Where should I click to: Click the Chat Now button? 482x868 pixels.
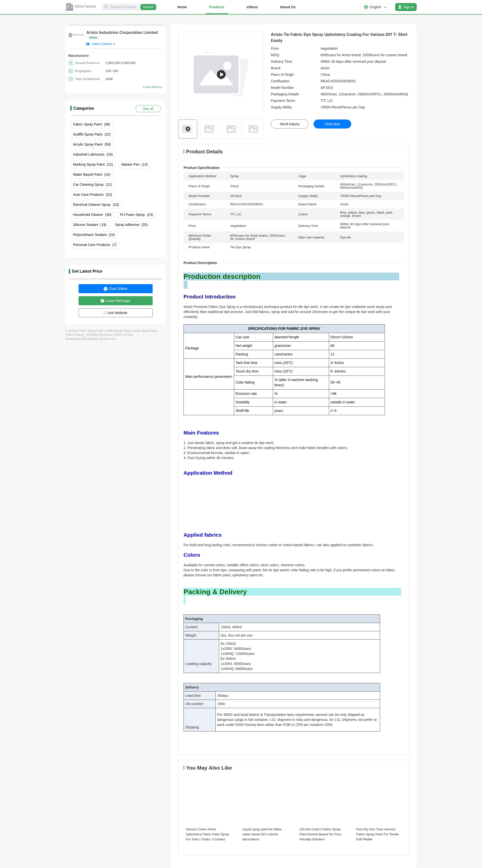pyautogui.click(x=332, y=124)
